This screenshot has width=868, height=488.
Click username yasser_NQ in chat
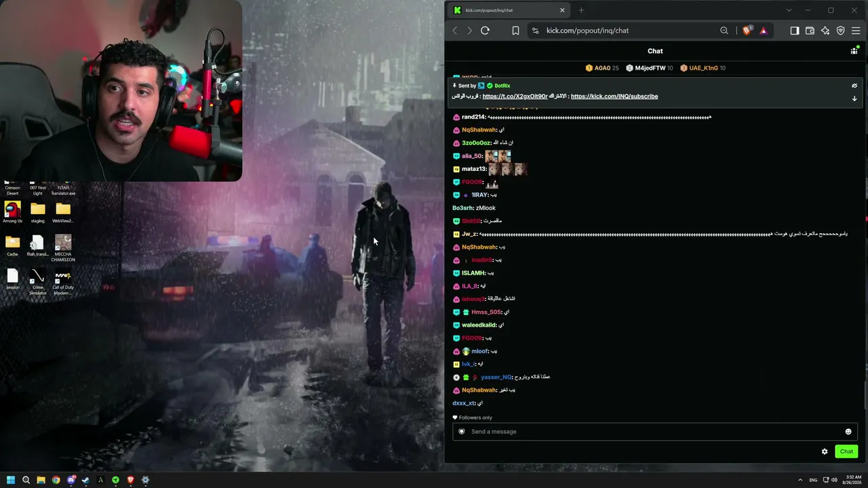[496, 377]
